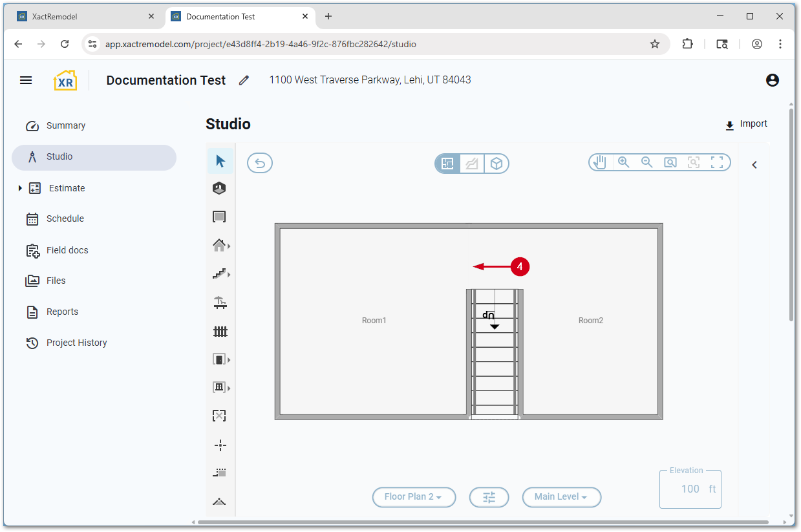Open the Main Level dropdown
The width and height of the screenshot is (801, 532).
point(561,497)
